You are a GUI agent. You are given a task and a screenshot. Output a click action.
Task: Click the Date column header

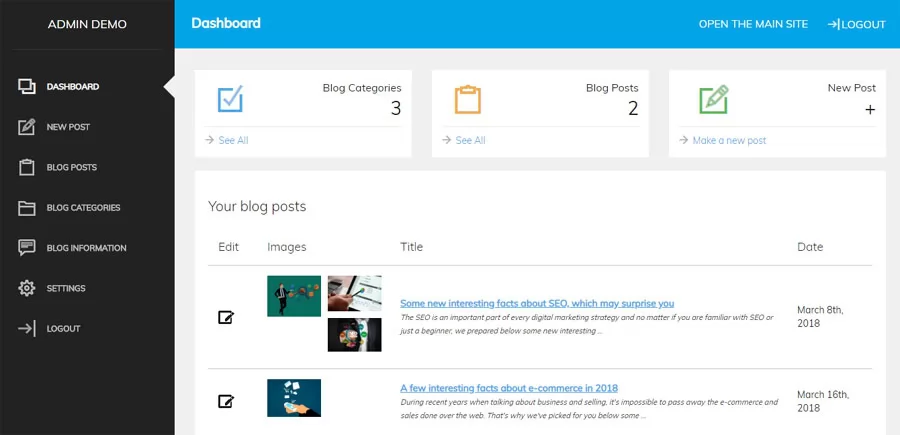[x=810, y=247]
